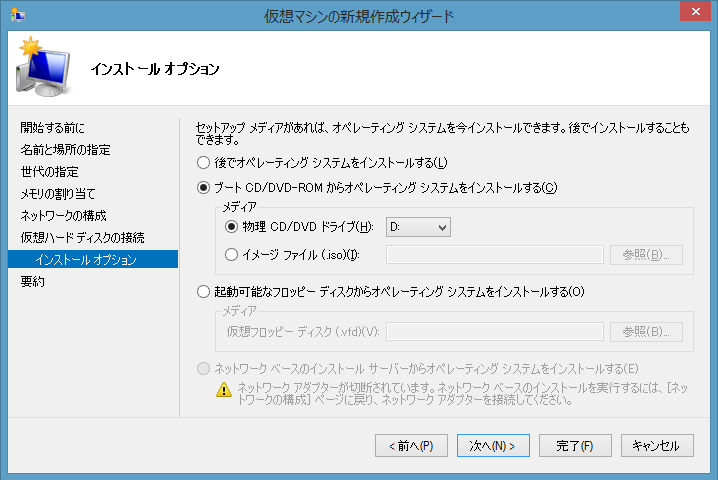This screenshot has height=480, width=718.
Task: Click the virtual machine computer icon in header
Action: [x=44, y=68]
